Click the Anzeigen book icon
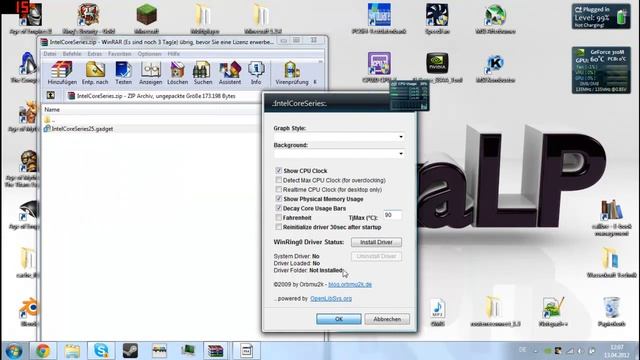 click(151, 73)
